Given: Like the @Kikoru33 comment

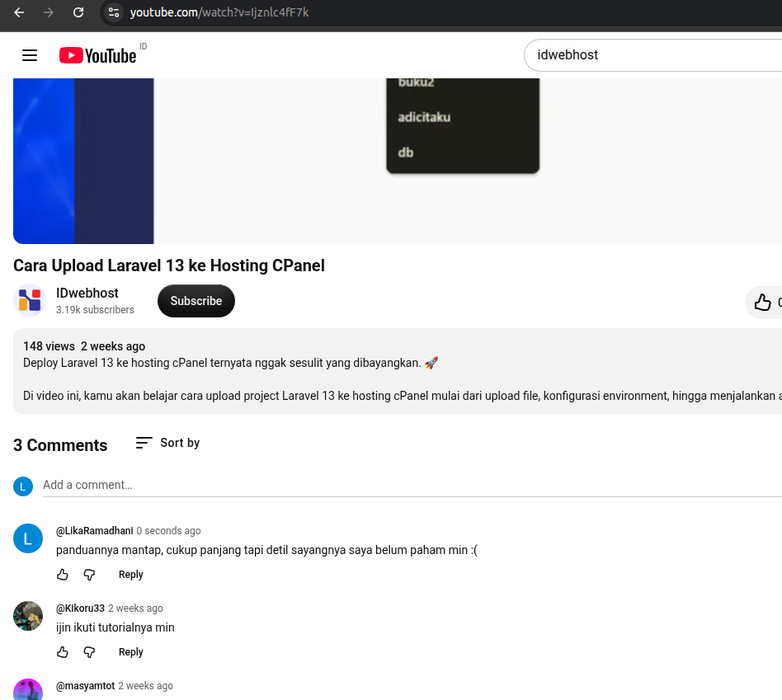Looking at the screenshot, I should click(x=63, y=651).
